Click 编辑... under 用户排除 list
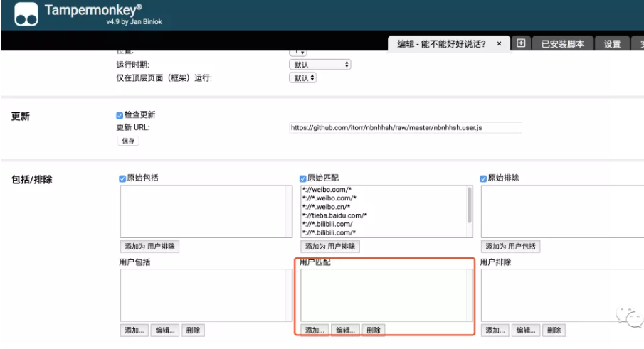This screenshot has width=644, height=349. tap(526, 330)
